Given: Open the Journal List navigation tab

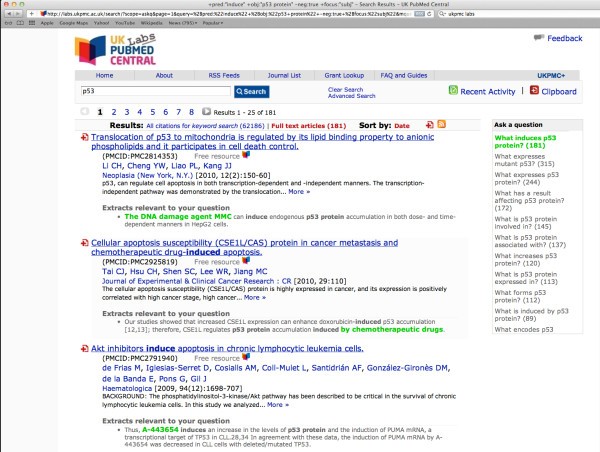Looking at the screenshot, I should pyautogui.click(x=284, y=75).
